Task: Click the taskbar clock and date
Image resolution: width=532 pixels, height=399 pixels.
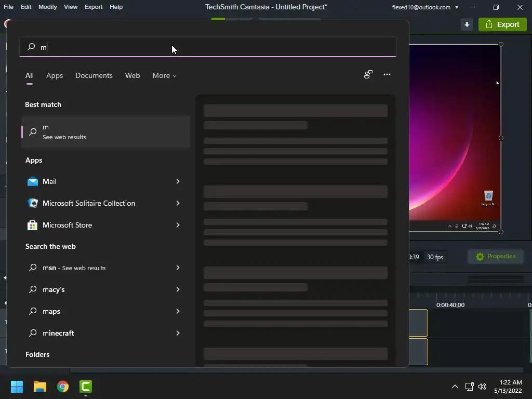Action: (508, 387)
